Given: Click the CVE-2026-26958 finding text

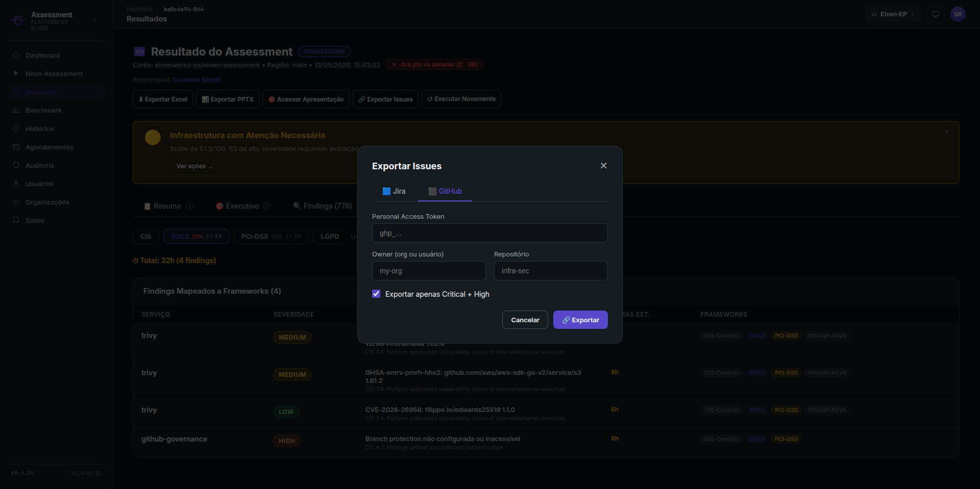Looking at the screenshot, I should point(440,410).
